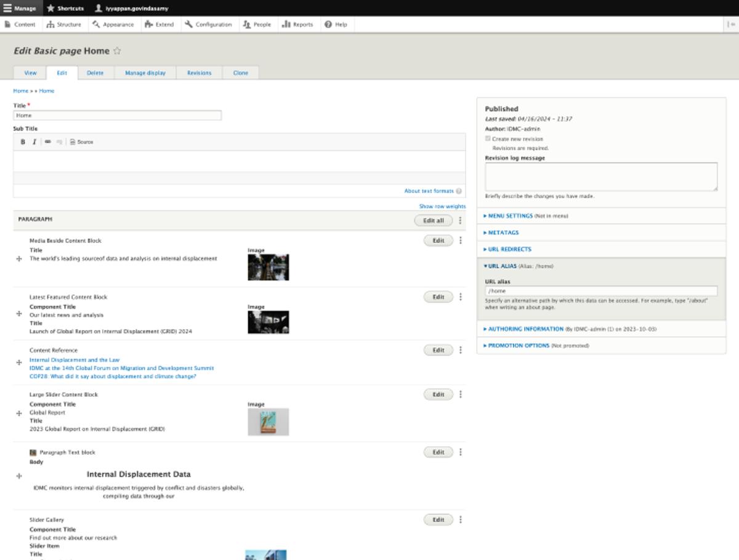Edit the Content Reference paragraph
Viewport: 739px width, 560px height.
(438, 350)
